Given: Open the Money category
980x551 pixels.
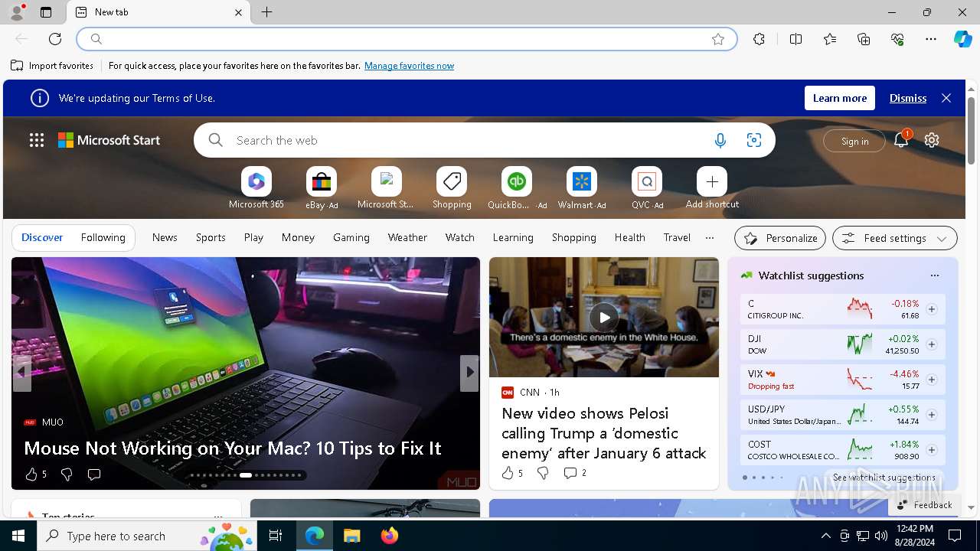Looking at the screenshot, I should 298,237.
